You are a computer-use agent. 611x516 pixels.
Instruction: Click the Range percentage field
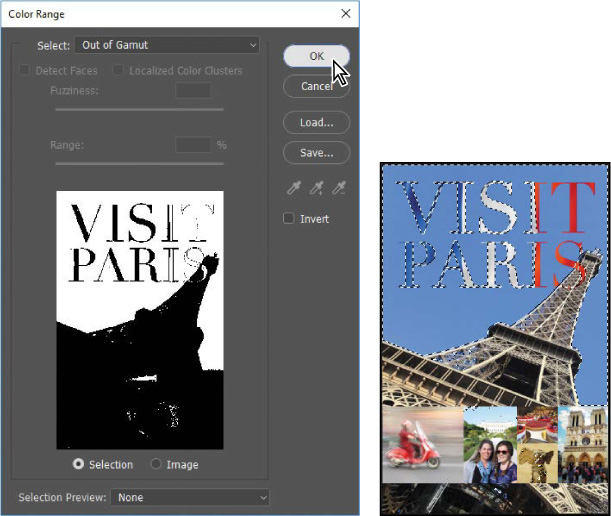(x=193, y=145)
